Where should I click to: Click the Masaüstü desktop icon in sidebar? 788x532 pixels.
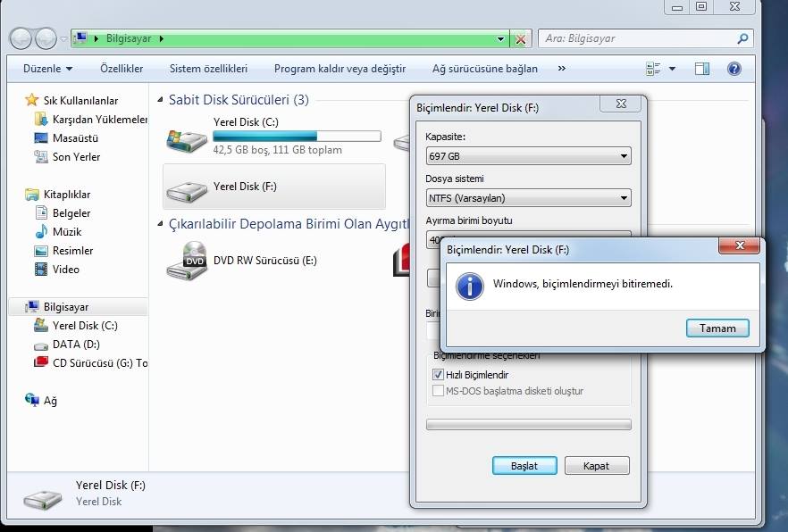pos(41,138)
